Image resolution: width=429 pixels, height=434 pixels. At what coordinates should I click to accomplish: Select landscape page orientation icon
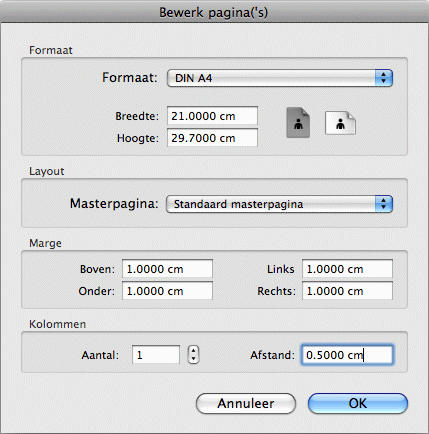[x=340, y=123]
